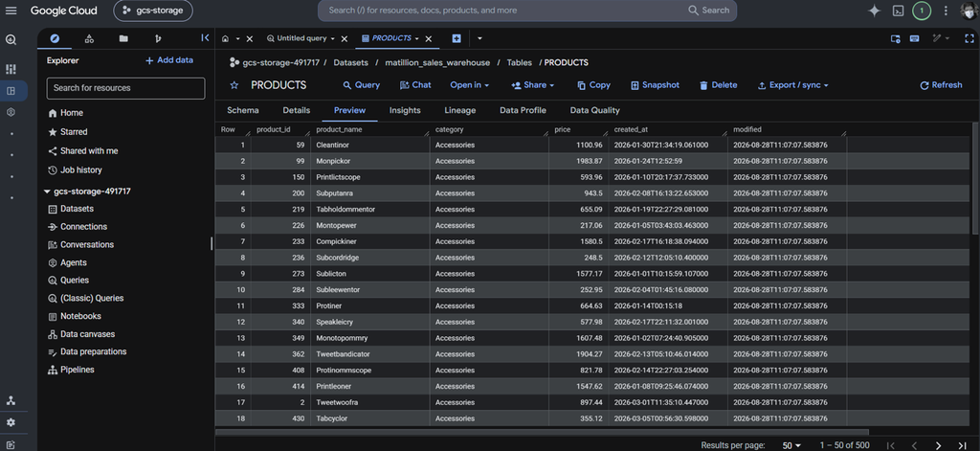Open dropdown arrow on Untitled query tab

tap(332, 39)
